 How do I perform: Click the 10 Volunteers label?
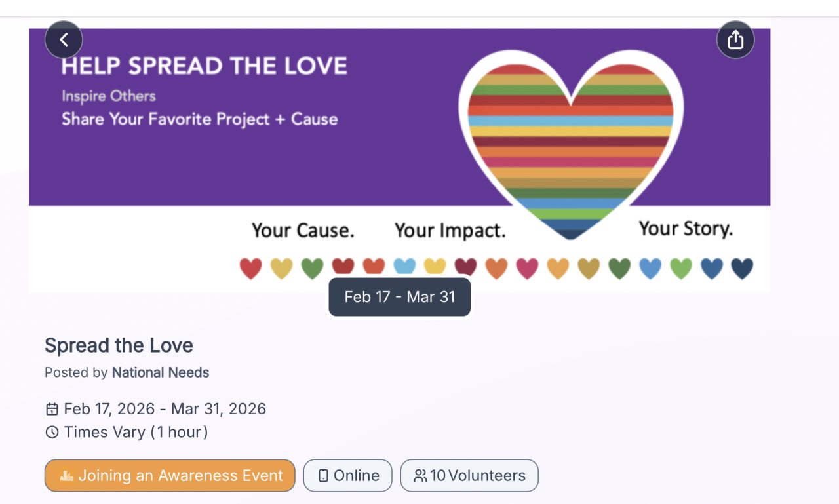pyautogui.click(x=478, y=476)
